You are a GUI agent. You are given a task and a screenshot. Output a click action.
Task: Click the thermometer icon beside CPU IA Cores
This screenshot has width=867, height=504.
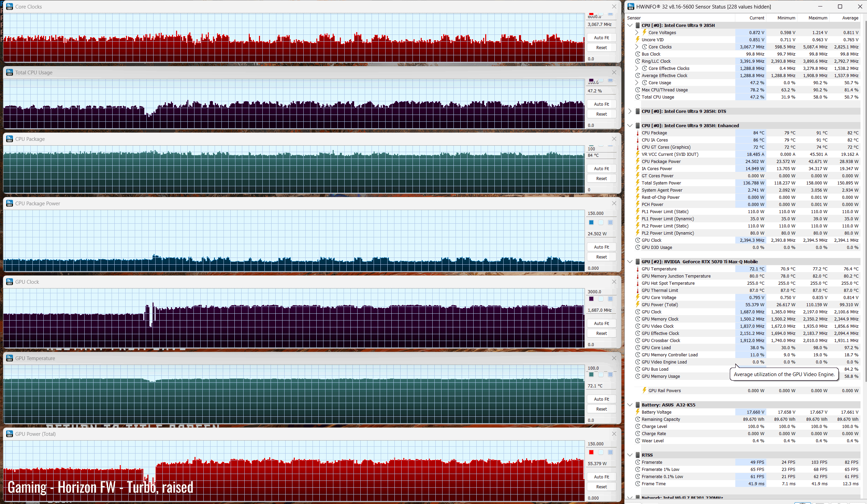(637, 140)
